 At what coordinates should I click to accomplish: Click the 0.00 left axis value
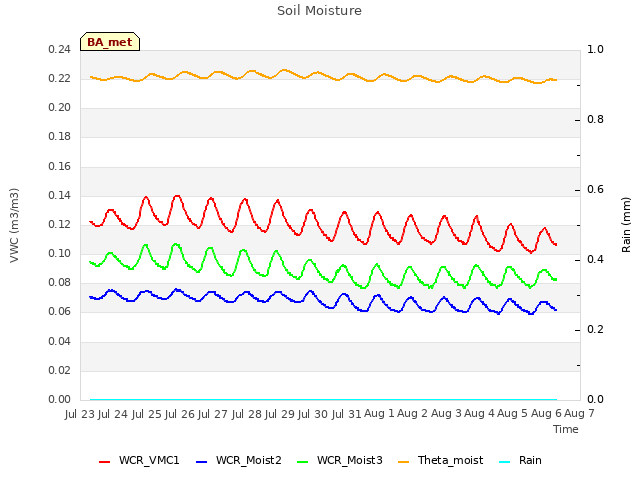(59, 399)
